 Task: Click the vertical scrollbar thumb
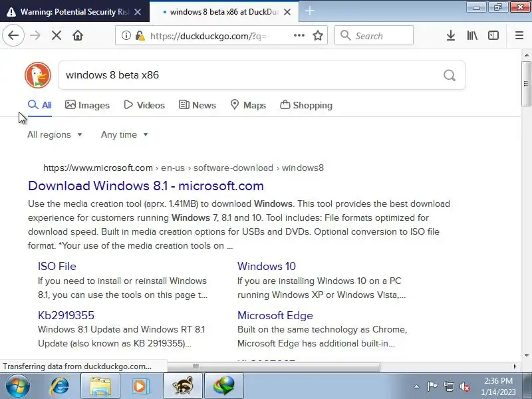(526, 84)
